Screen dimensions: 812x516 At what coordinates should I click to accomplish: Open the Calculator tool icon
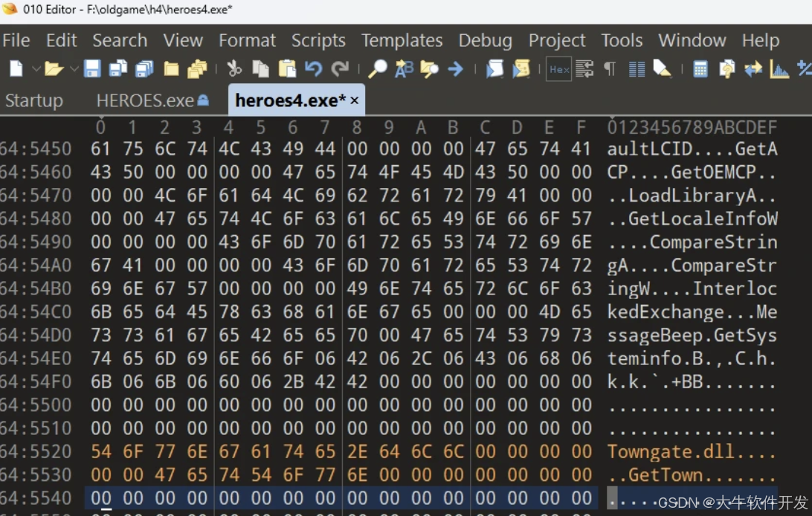point(700,69)
